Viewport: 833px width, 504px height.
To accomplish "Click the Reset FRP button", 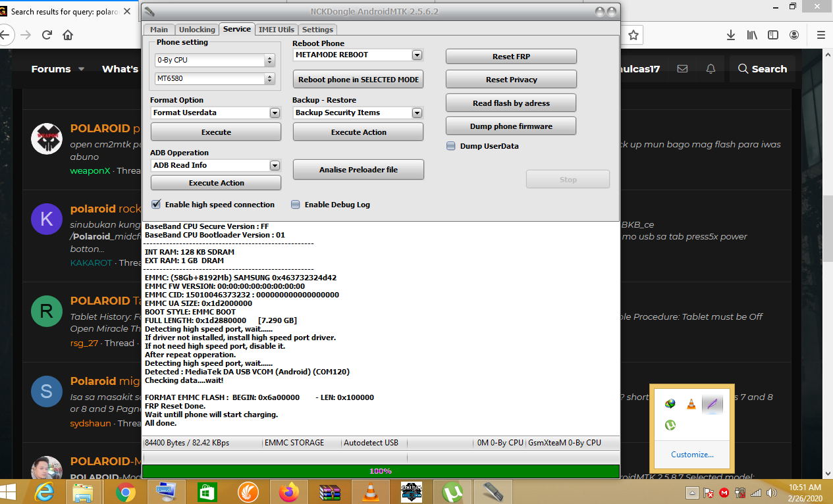I will pyautogui.click(x=511, y=57).
